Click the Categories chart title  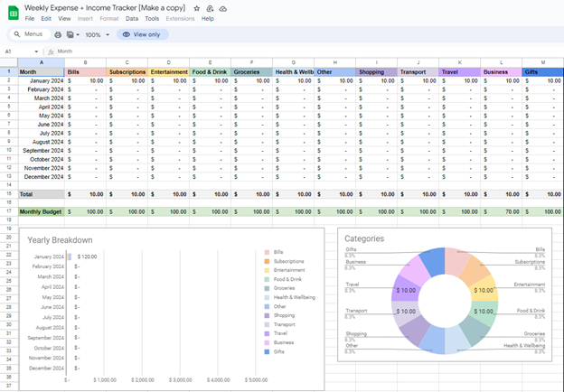click(x=364, y=238)
